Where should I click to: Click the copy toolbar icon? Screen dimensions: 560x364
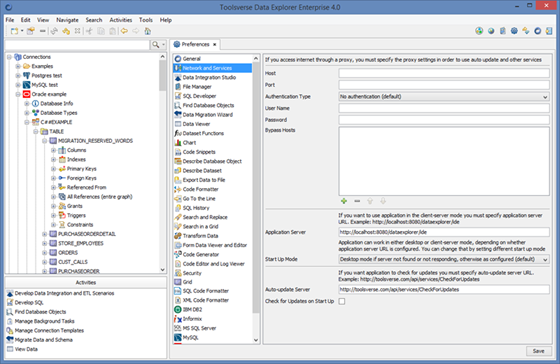click(x=101, y=31)
